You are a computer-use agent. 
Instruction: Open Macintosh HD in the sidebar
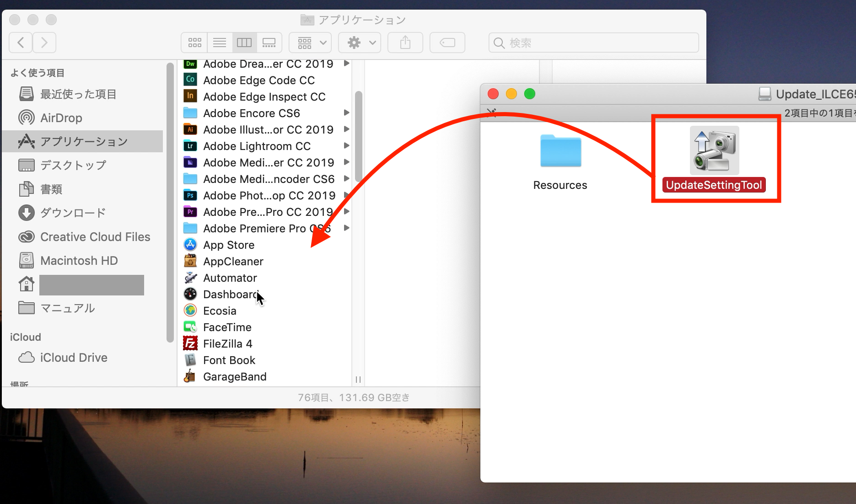(x=82, y=261)
